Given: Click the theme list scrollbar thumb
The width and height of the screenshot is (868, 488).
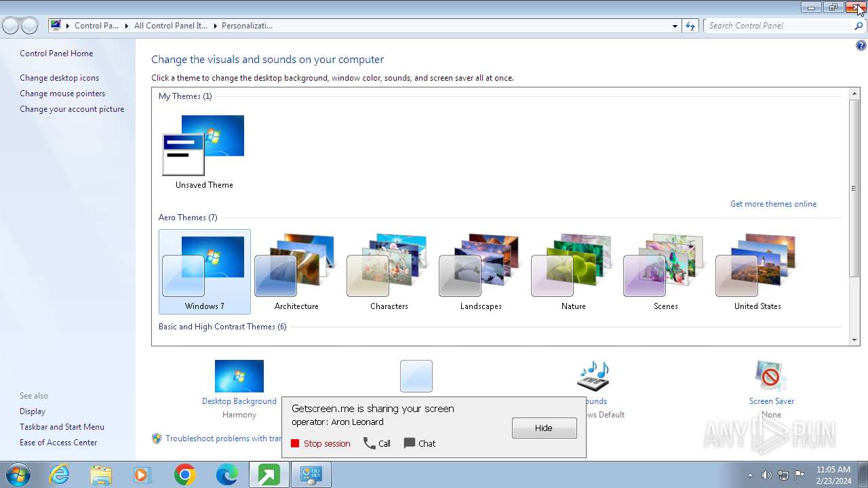Looking at the screenshot, I should click(854, 188).
